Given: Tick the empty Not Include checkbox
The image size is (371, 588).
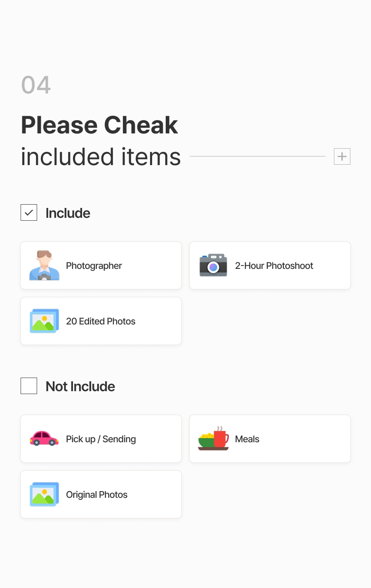Looking at the screenshot, I should point(29,386).
